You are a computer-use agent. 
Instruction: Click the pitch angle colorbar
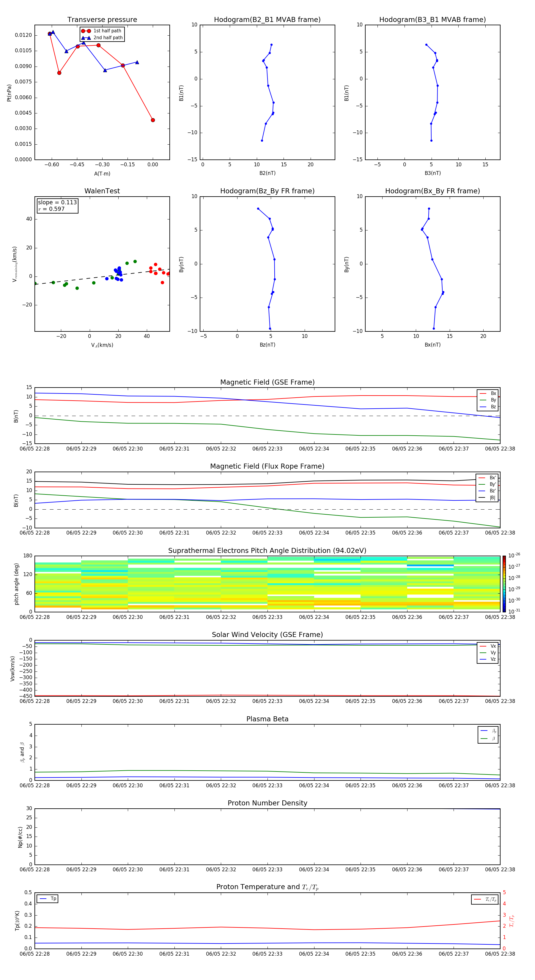click(504, 584)
